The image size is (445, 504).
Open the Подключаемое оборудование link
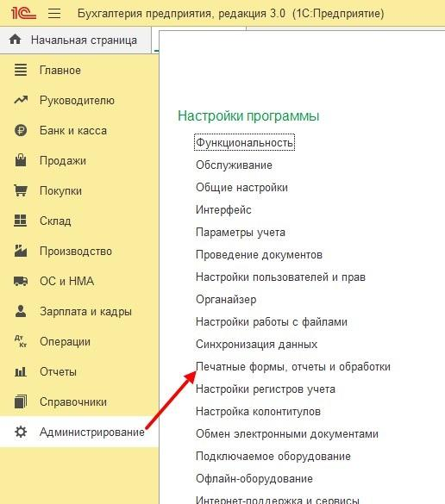pos(273,456)
